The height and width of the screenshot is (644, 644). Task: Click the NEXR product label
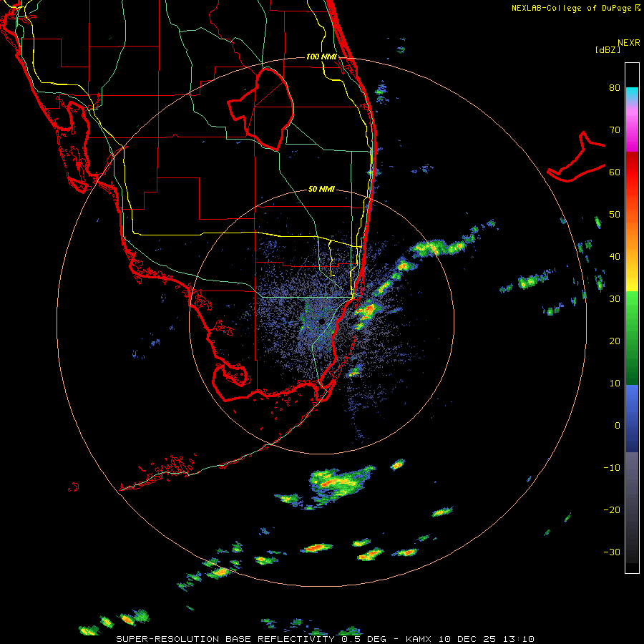pyautogui.click(x=628, y=43)
